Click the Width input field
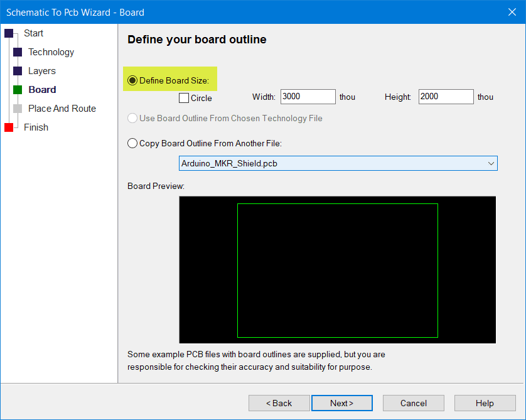This screenshot has height=420, width=526. [x=308, y=97]
